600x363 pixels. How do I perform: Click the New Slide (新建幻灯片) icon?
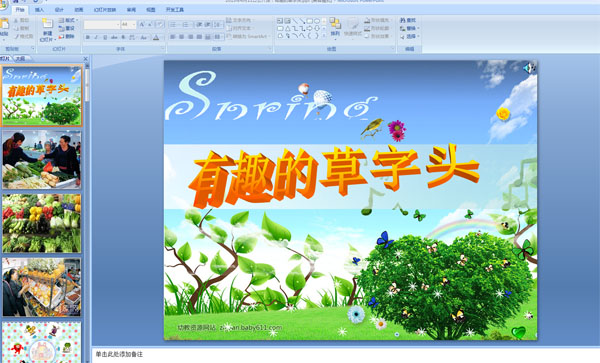click(47, 24)
